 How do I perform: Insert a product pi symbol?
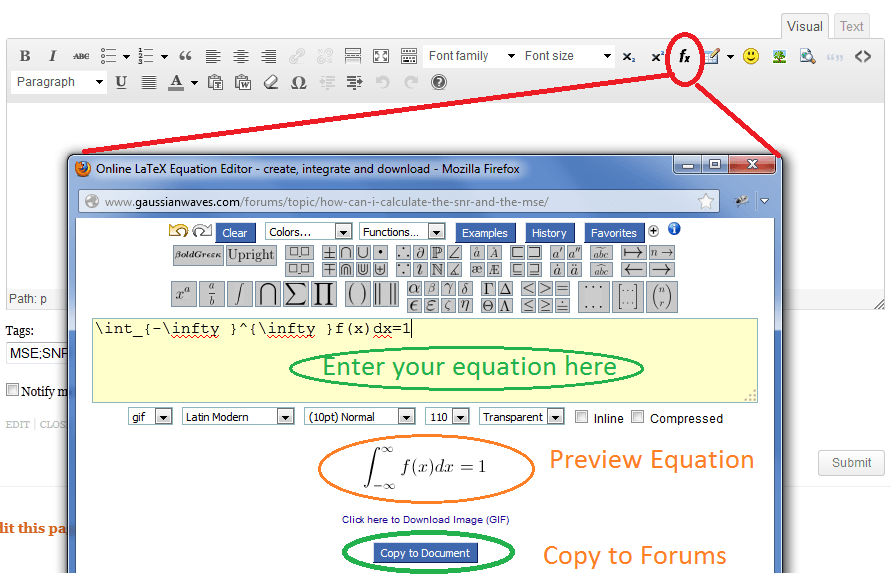pyautogui.click(x=323, y=294)
